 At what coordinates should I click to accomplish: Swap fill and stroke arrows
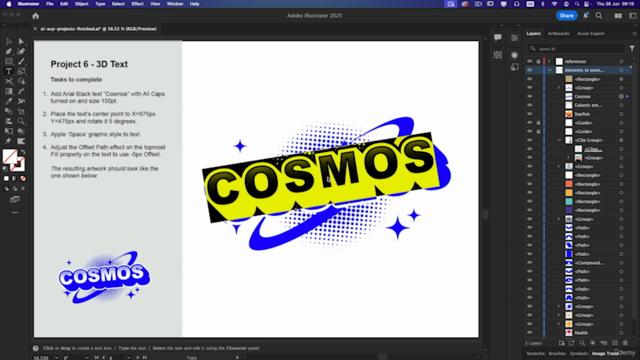(x=23, y=152)
